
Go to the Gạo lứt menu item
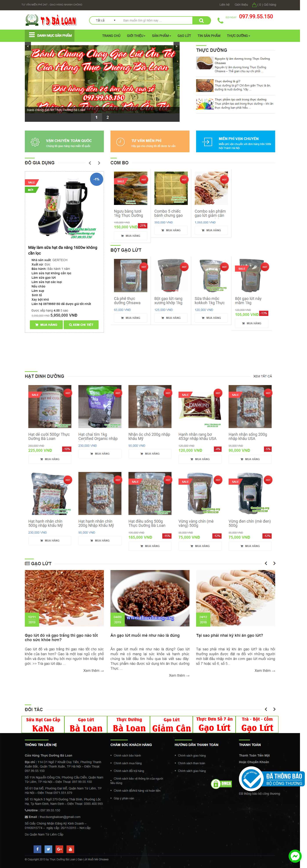click(184, 36)
